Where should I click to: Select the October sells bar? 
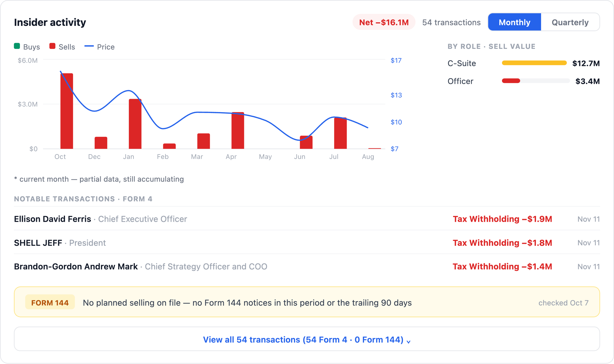[67, 111]
